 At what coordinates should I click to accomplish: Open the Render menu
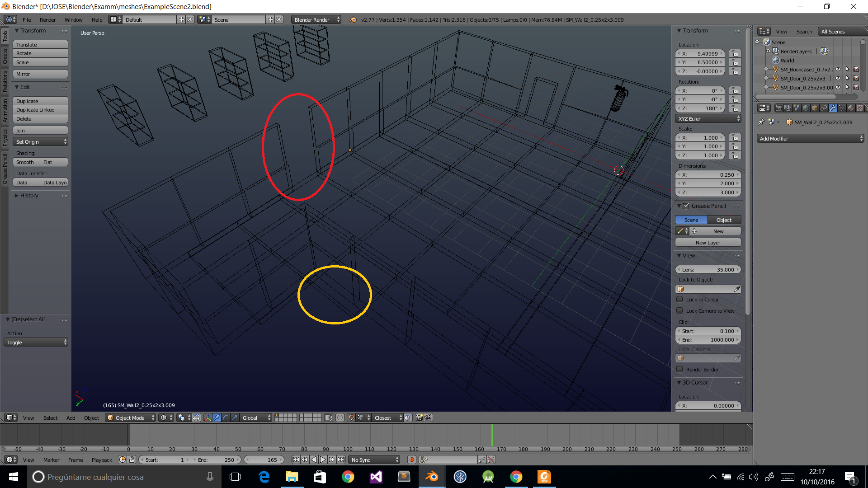47,19
